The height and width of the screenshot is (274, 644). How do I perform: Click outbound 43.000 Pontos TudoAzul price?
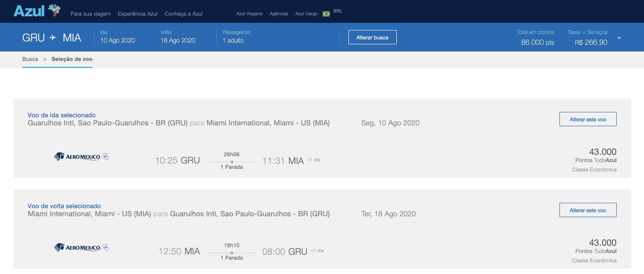(596, 155)
